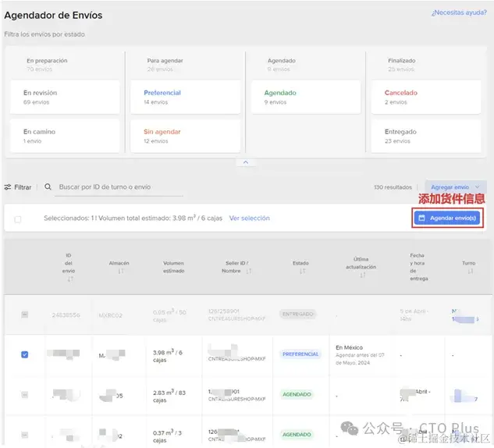Filter by Agendado 9 envíos card
Viewport: 494px width, 448px height.
306,97
